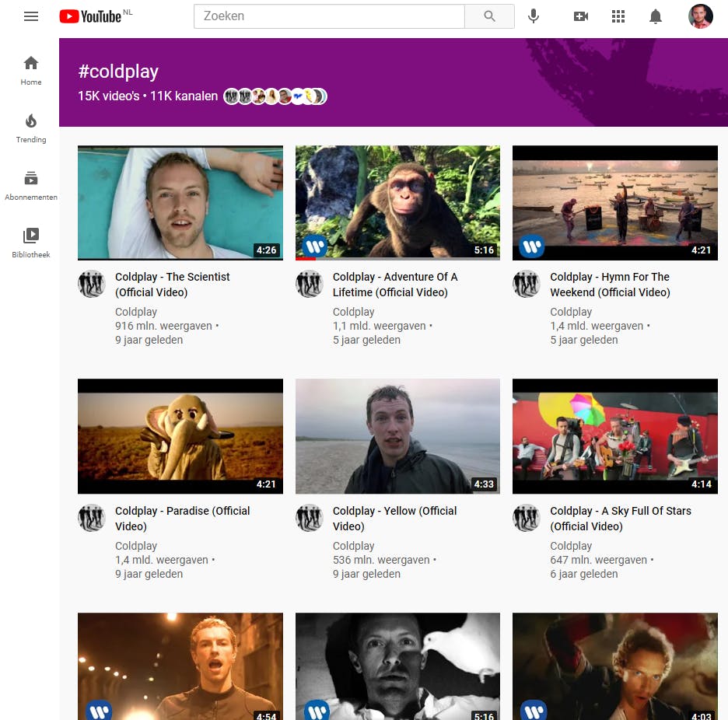Image resolution: width=728 pixels, height=720 pixels.
Task: Open the Yellow video thumbnail
Action: (398, 436)
